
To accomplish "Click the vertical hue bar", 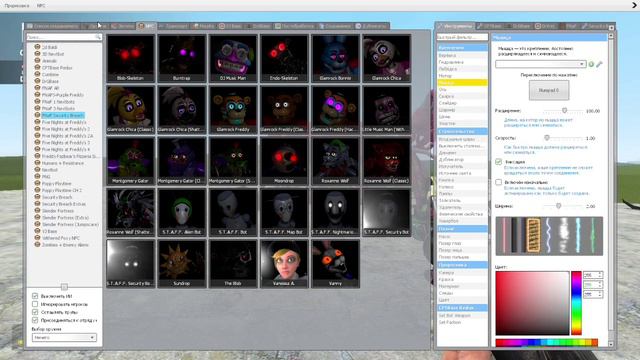I will click(x=576, y=303).
